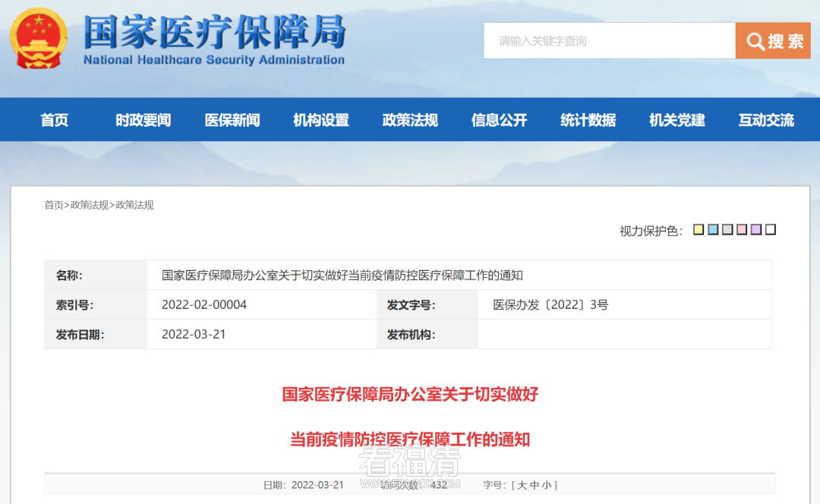The image size is (820, 504).
Task: Click the 发布日期 label cell
Action: [96, 334]
